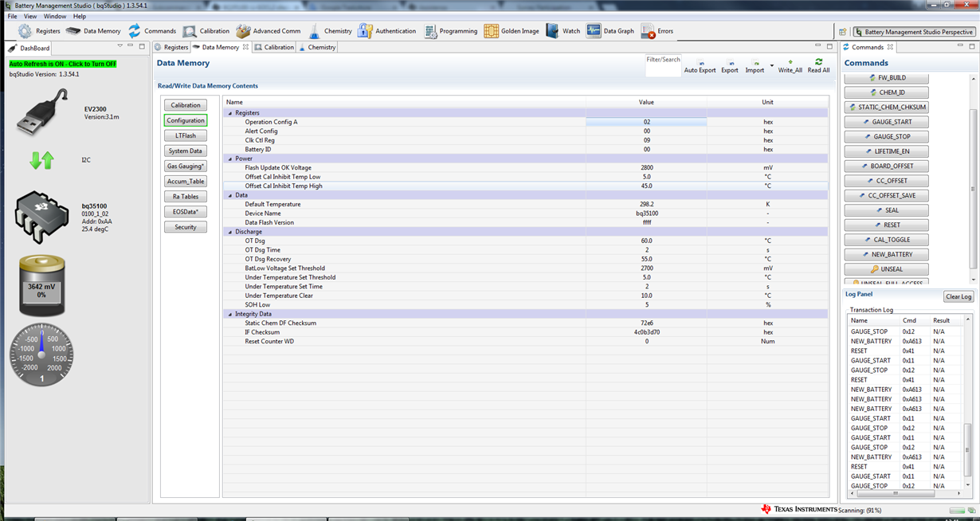The width and height of the screenshot is (980, 521).
Task: Open the Commands toolbar icon
Action: (x=134, y=31)
